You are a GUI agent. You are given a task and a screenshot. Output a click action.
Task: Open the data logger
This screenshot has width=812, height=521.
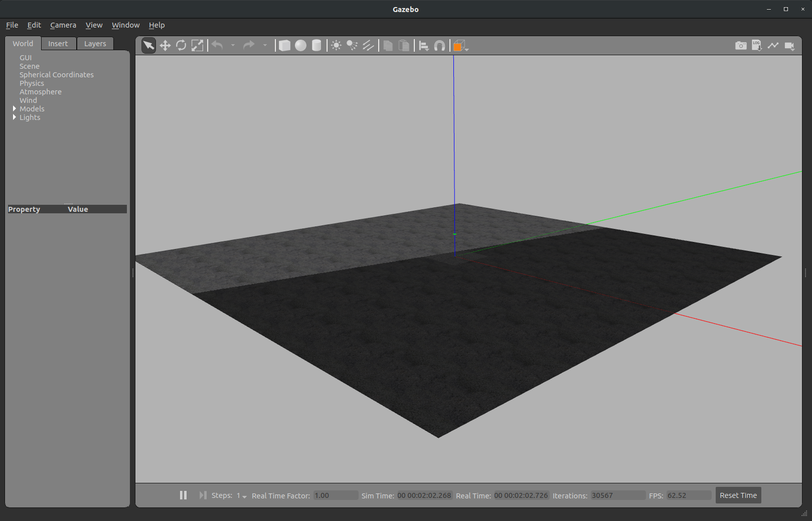tap(757, 46)
